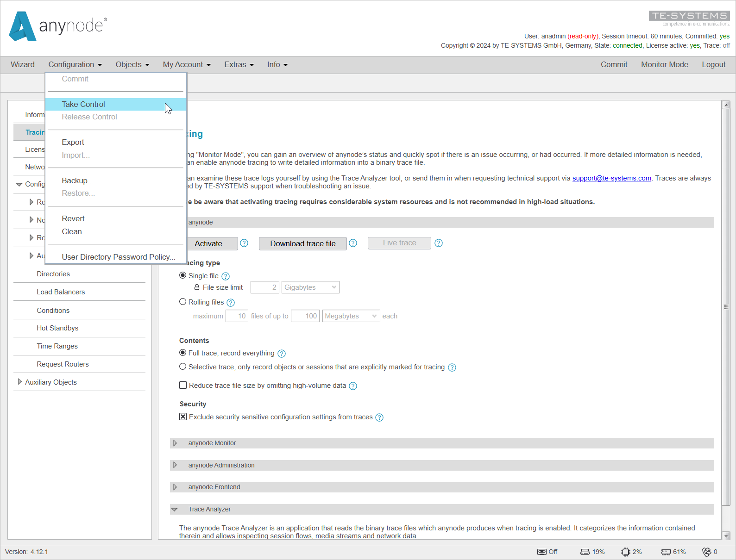Screen dimensions: 736x560
Task: Open the My Account menu
Action: click(x=187, y=65)
